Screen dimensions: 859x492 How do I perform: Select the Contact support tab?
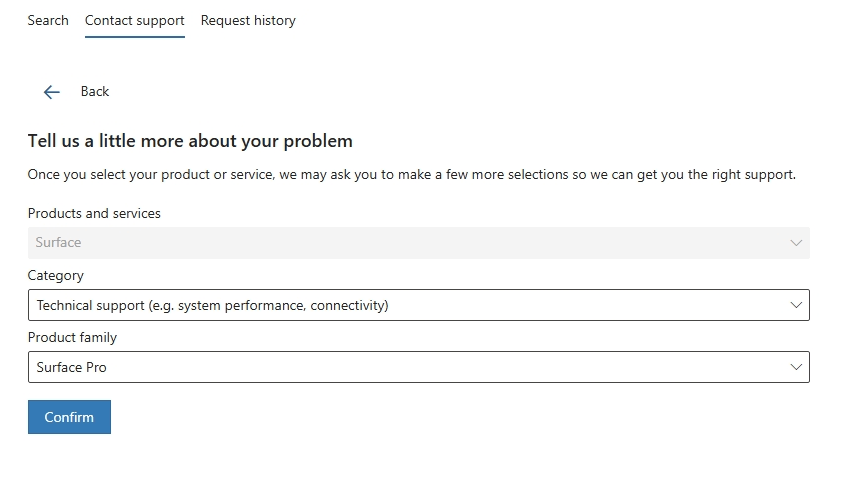point(135,20)
